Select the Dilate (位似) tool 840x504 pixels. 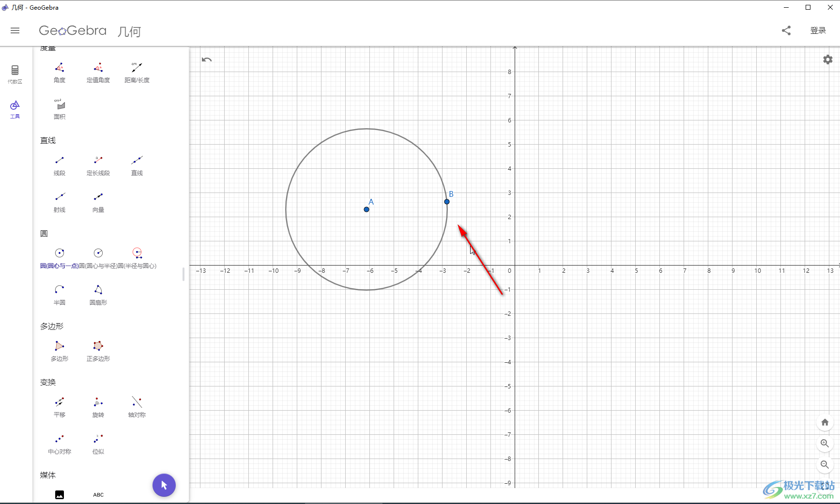98,444
